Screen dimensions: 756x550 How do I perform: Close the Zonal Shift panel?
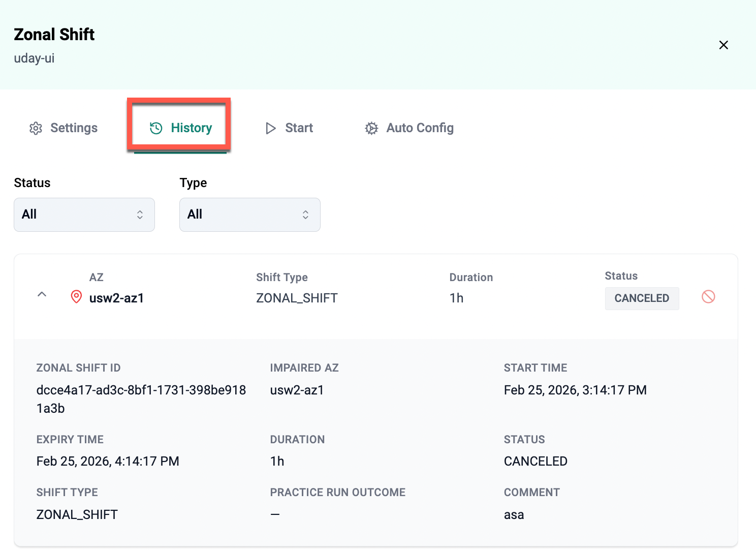click(x=723, y=45)
